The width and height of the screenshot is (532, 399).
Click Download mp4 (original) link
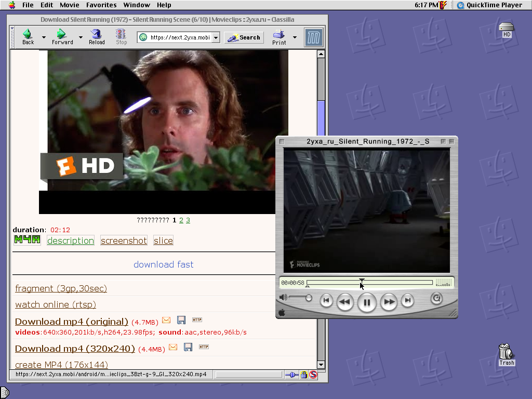click(72, 321)
